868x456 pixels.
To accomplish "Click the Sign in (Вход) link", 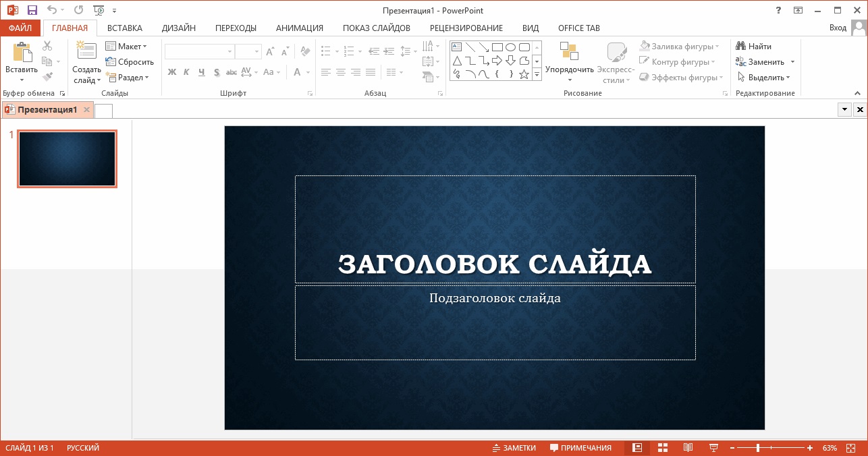I will click(x=837, y=28).
